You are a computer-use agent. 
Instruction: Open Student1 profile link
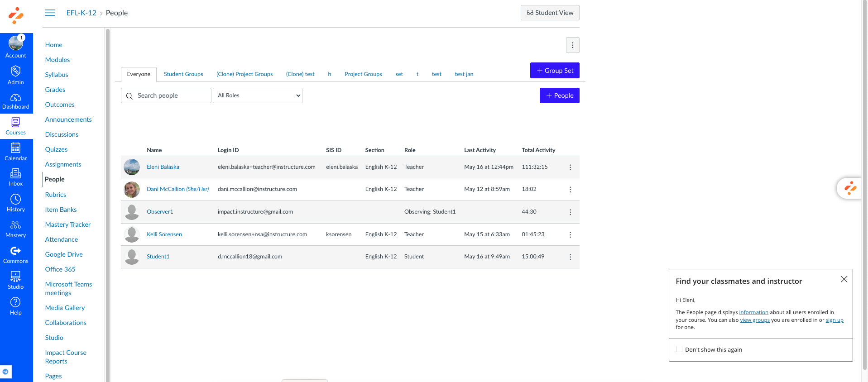point(158,257)
